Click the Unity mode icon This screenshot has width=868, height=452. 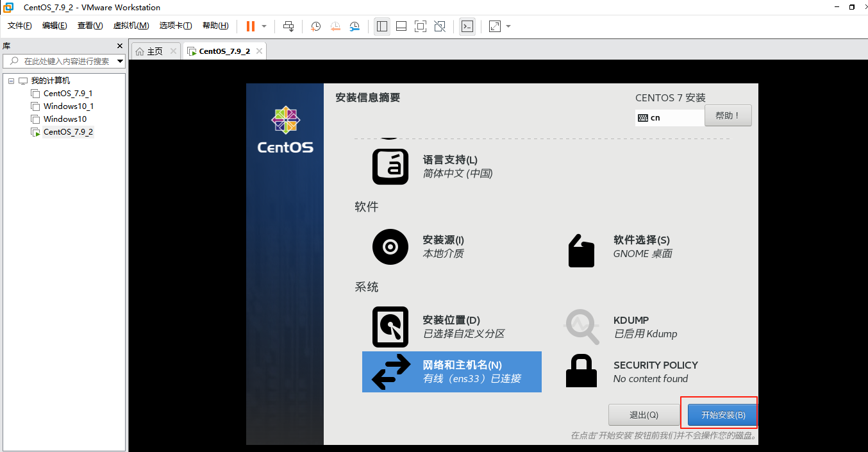tap(440, 26)
